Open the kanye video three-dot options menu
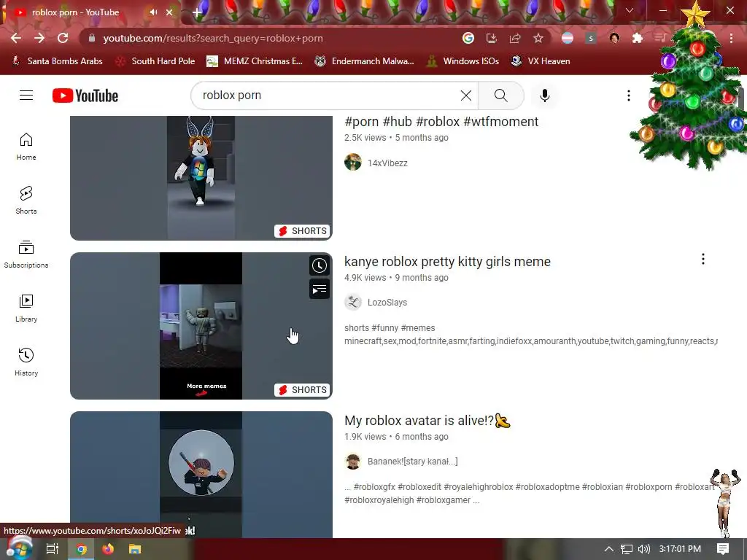747x560 pixels. [x=703, y=259]
